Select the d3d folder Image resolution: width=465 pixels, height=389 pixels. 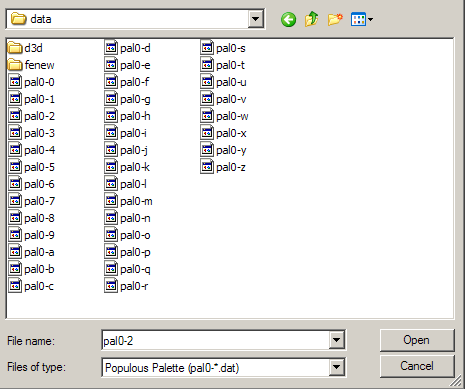click(25, 48)
